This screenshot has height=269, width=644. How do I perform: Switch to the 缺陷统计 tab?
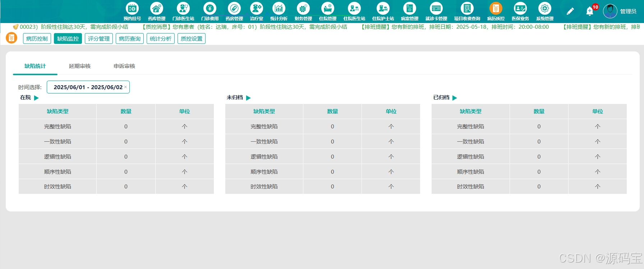pyautogui.click(x=35, y=66)
